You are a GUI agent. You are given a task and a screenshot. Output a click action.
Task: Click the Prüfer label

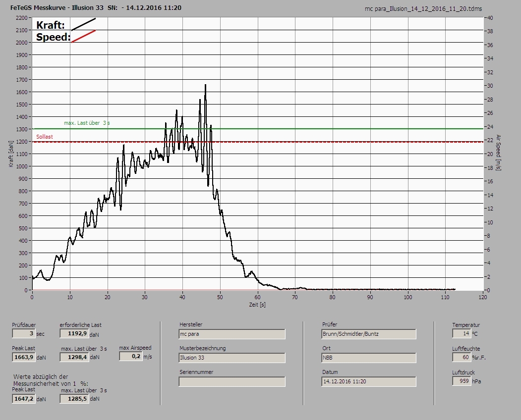tap(329, 324)
